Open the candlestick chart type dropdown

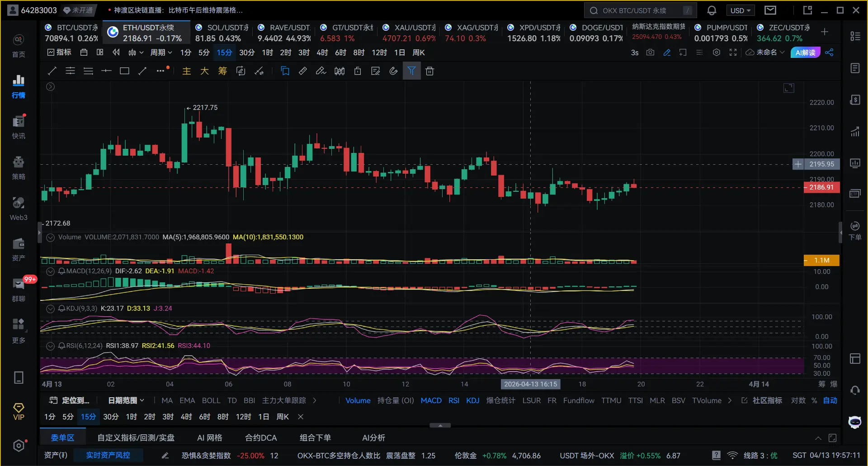coord(136,52)
